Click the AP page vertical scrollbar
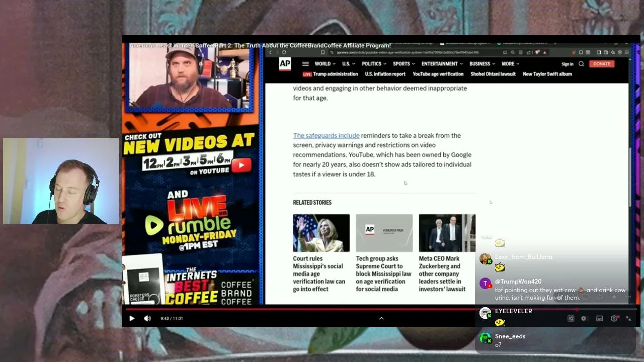This screenshot has height=362, width=644. (631, 176)
